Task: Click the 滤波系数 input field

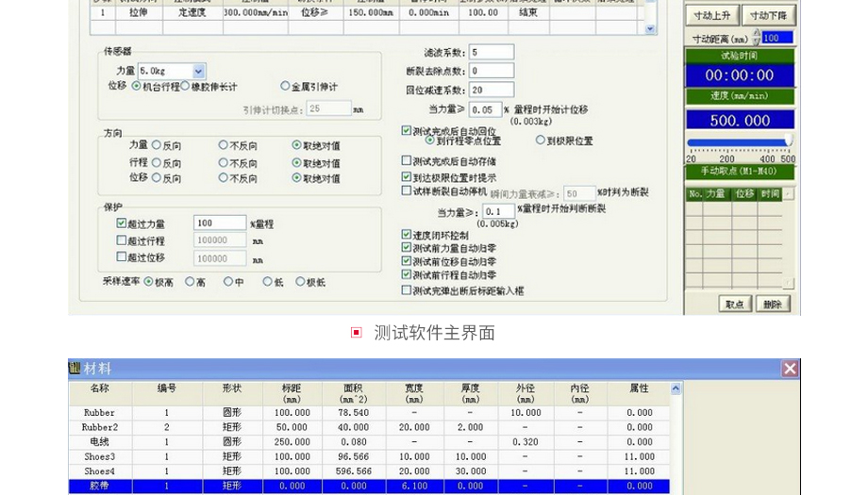Action: [491, 52]
